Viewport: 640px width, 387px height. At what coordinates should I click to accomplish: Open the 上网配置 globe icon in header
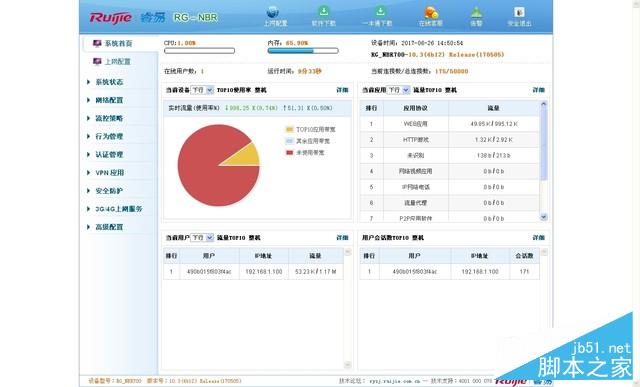click(273, 11)
